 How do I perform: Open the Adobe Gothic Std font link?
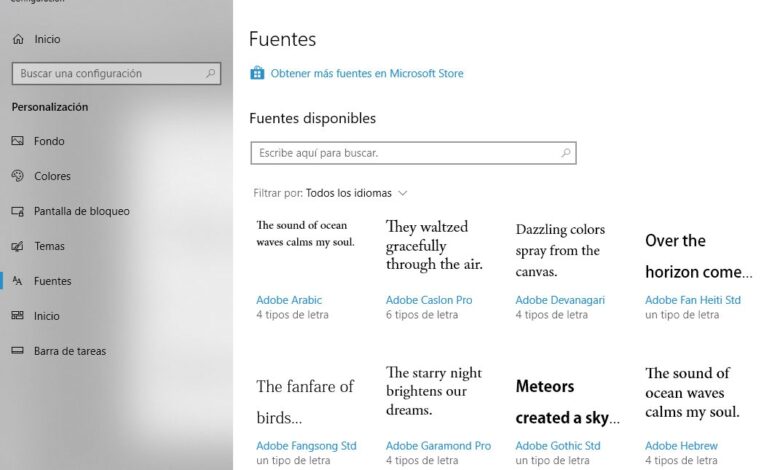click(x=558, y=446)
